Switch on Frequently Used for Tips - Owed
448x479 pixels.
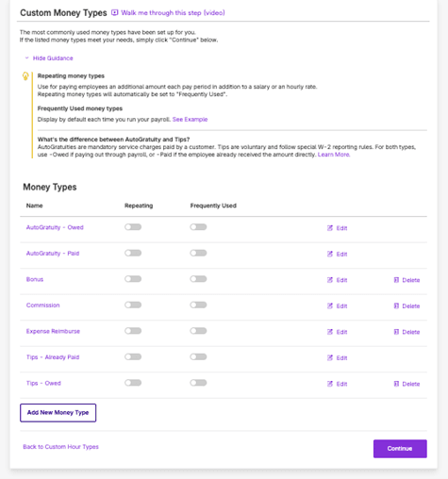pos(198,383)
